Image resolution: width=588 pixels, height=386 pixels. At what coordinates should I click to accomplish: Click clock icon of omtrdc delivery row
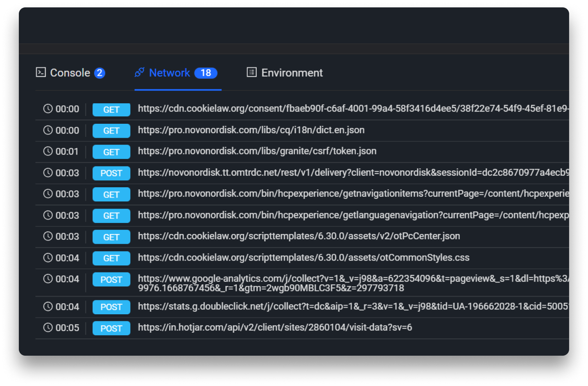(48, 173)
